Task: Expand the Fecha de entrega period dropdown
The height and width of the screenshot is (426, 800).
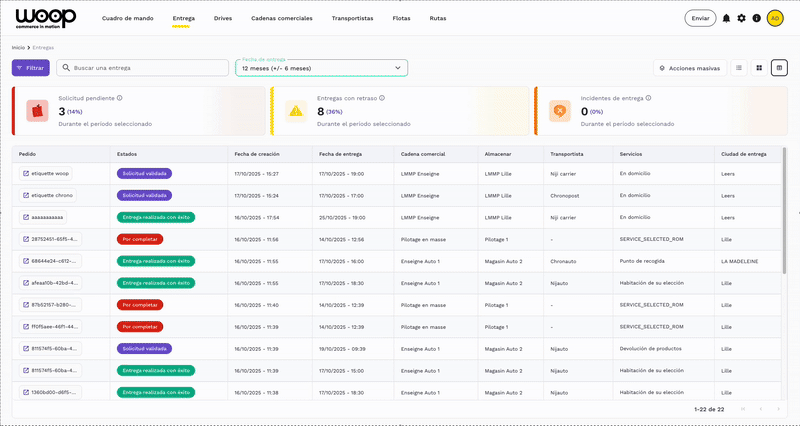Action: point(322,68)
